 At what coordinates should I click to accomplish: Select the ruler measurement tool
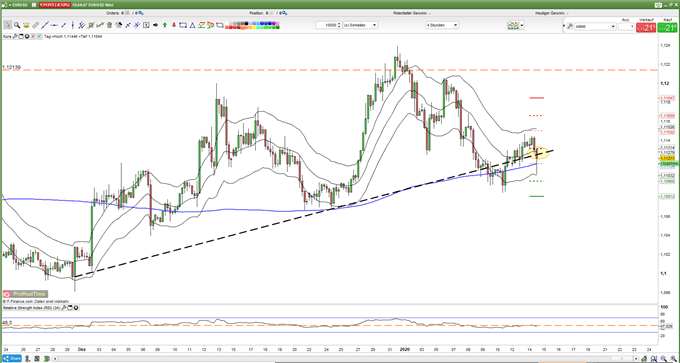point(36,25)
